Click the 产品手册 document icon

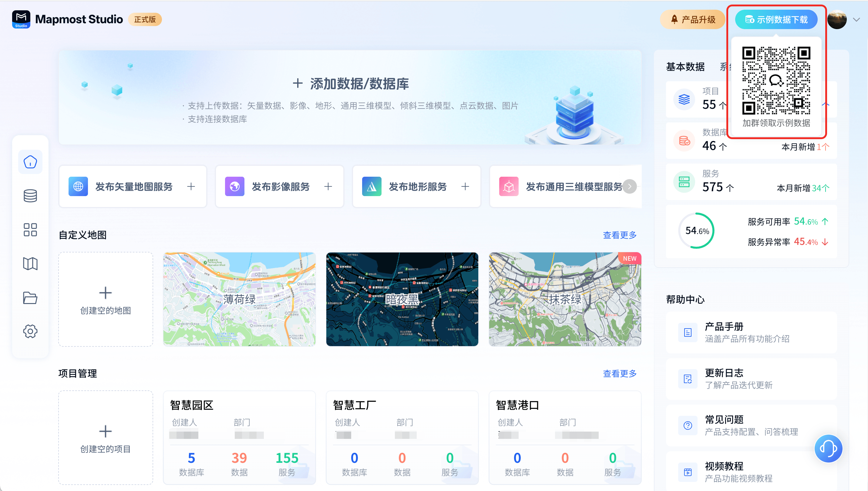point(687,332)
